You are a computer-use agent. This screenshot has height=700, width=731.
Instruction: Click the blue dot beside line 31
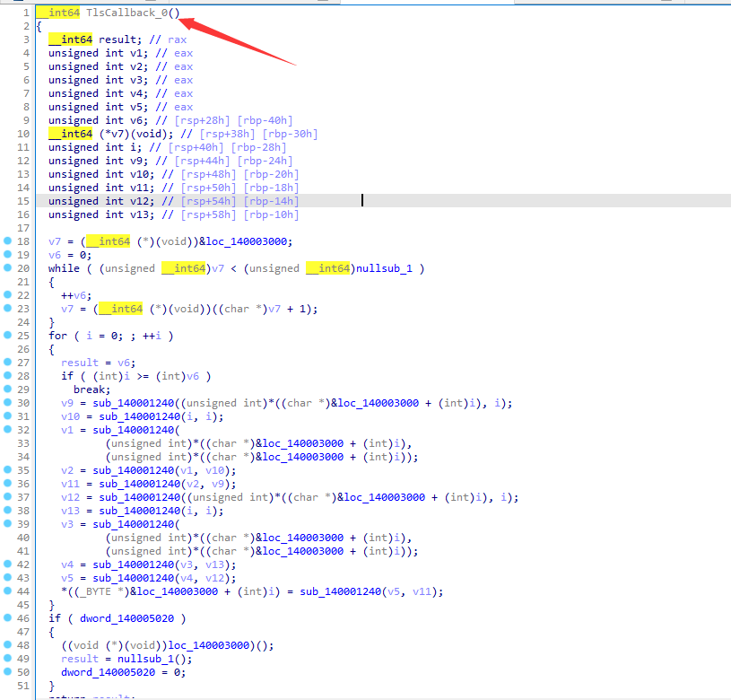pyautogui.click(x=7, y=416)
